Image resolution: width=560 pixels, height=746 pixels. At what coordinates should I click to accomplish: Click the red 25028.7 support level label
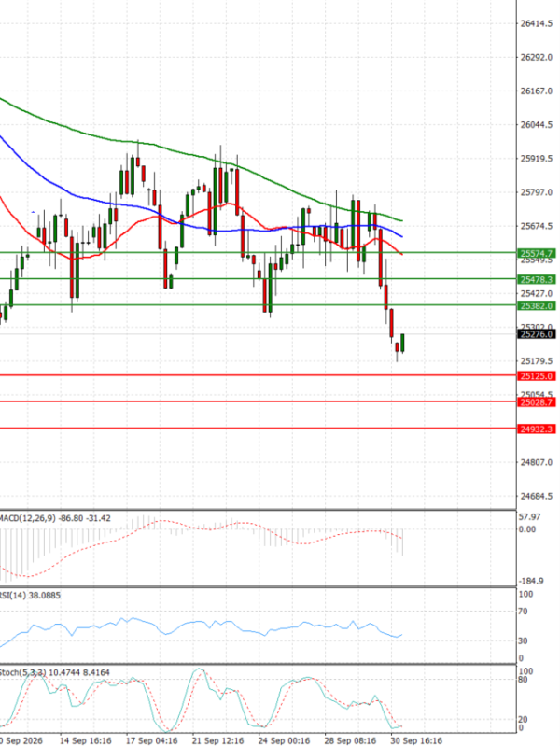pyautogui.click(x=537, y=402)
